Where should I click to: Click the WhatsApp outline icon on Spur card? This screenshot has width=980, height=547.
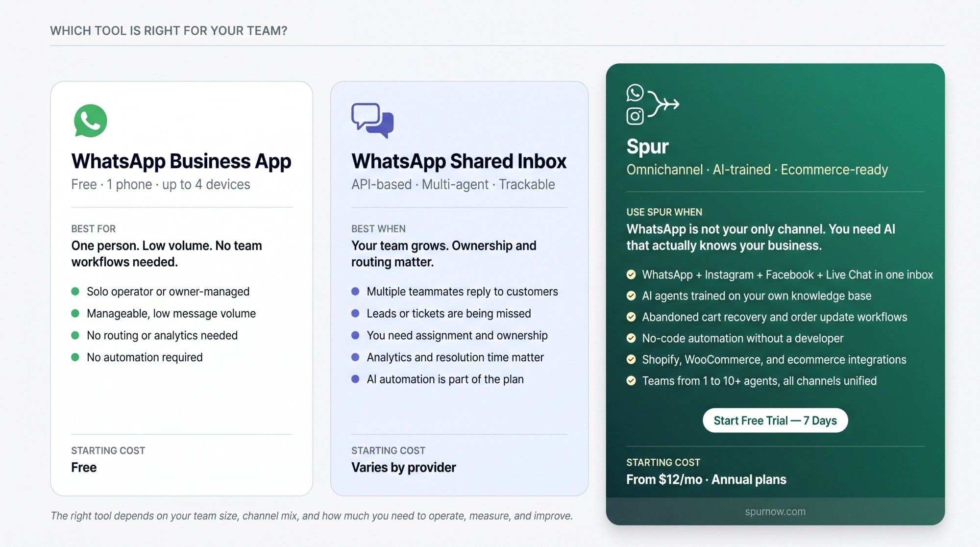click(x=635, y=93)
